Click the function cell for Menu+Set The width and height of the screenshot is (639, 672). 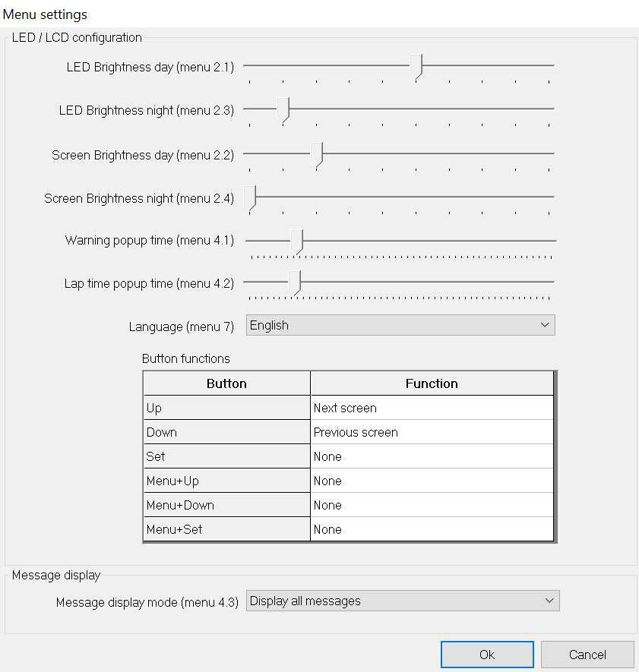[x=432, y=529]
